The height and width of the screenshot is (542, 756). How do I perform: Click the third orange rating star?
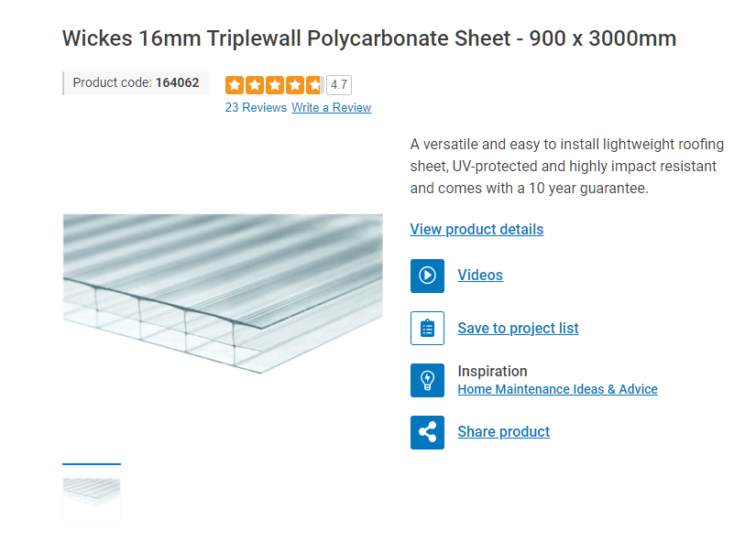coord(274,85)
